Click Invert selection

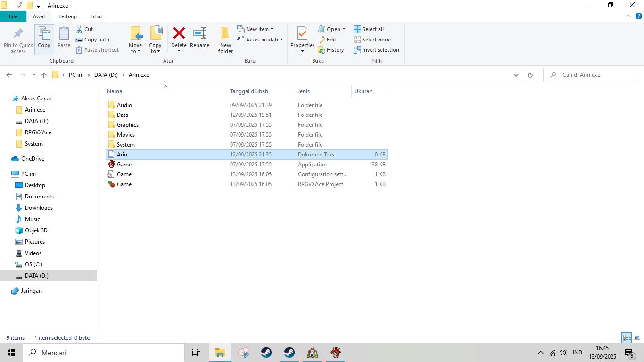click(x=376, y=50)
